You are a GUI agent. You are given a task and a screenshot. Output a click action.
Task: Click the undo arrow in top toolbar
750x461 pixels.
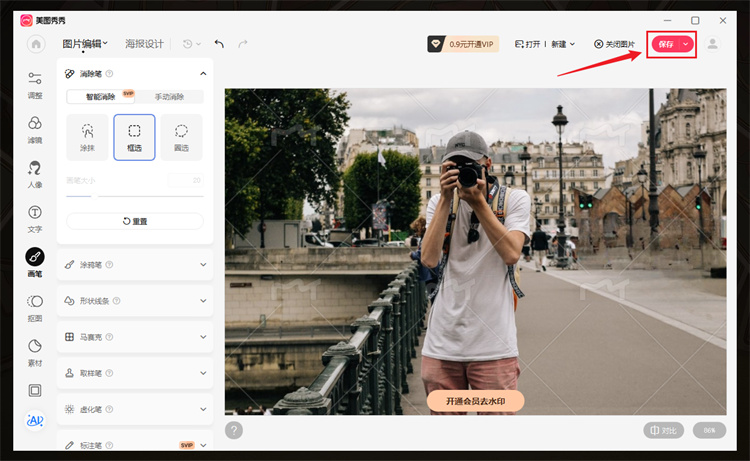click(x=219, y=44)
